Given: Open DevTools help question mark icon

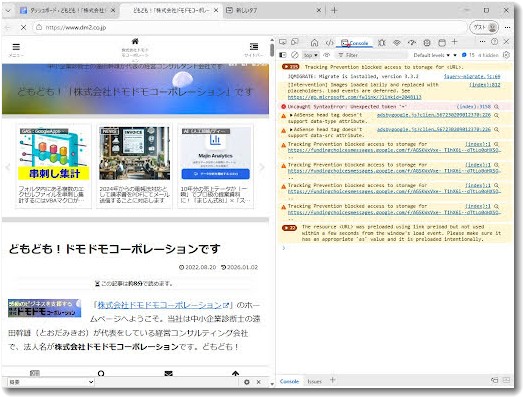Looking at the screenshot, I should tap(495, 42).
